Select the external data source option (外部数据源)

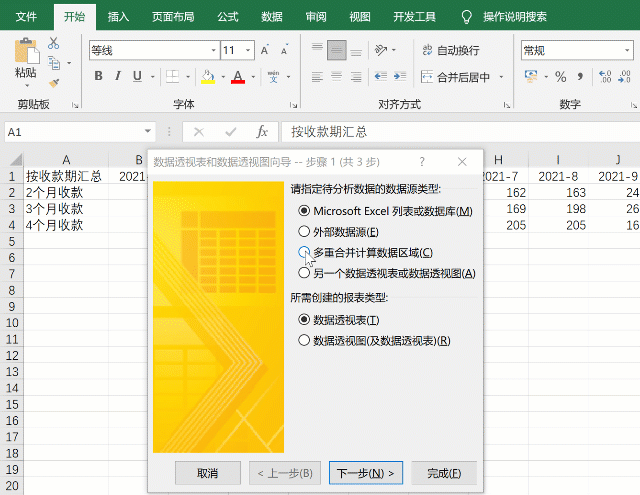(305, 232)
